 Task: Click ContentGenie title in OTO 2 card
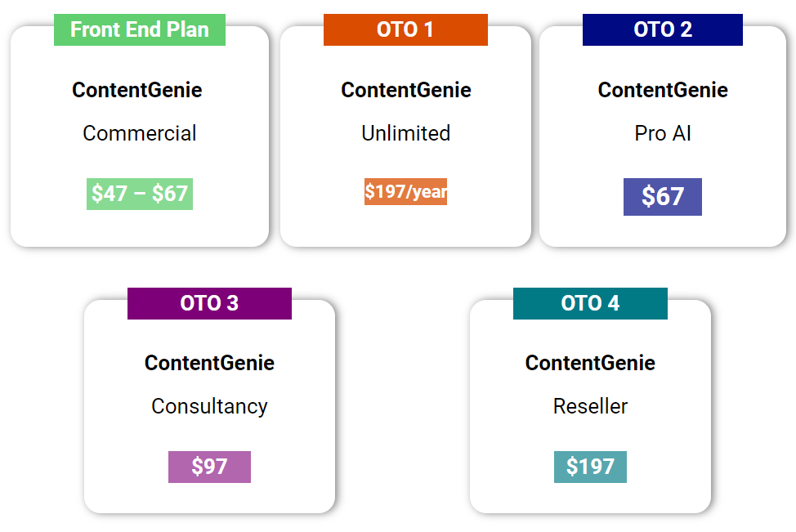click(663, 91)
